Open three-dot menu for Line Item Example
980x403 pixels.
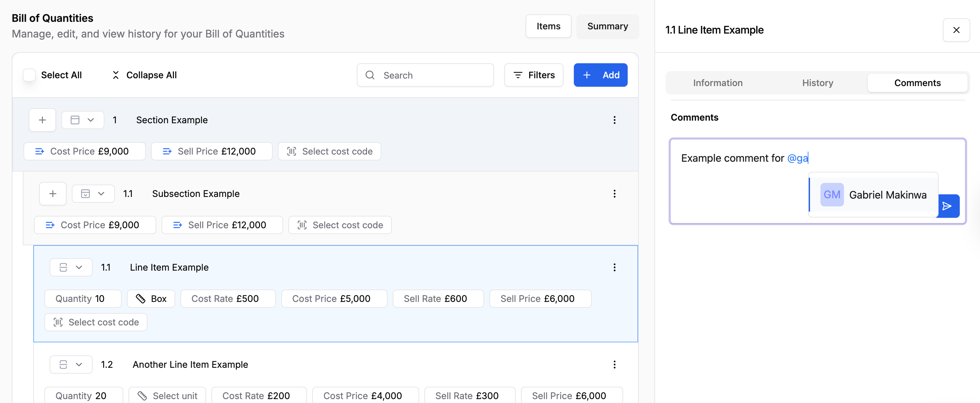click(614, 268)
